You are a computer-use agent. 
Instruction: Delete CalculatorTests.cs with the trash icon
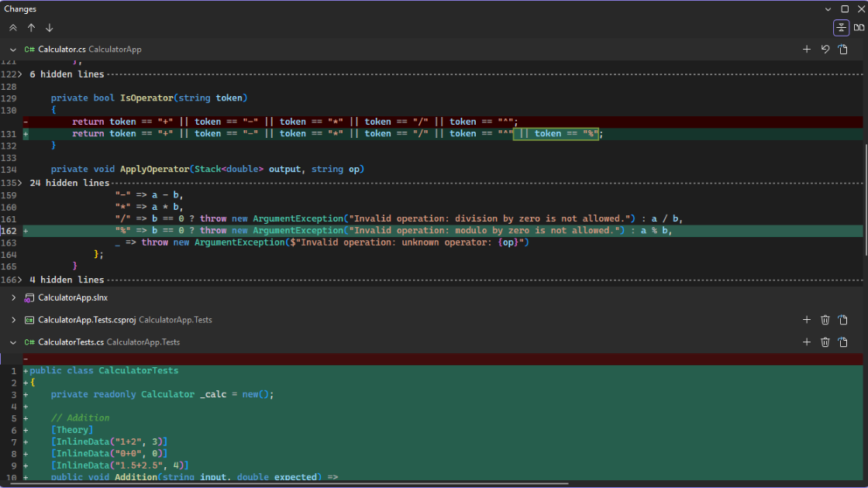pos(825,342)
